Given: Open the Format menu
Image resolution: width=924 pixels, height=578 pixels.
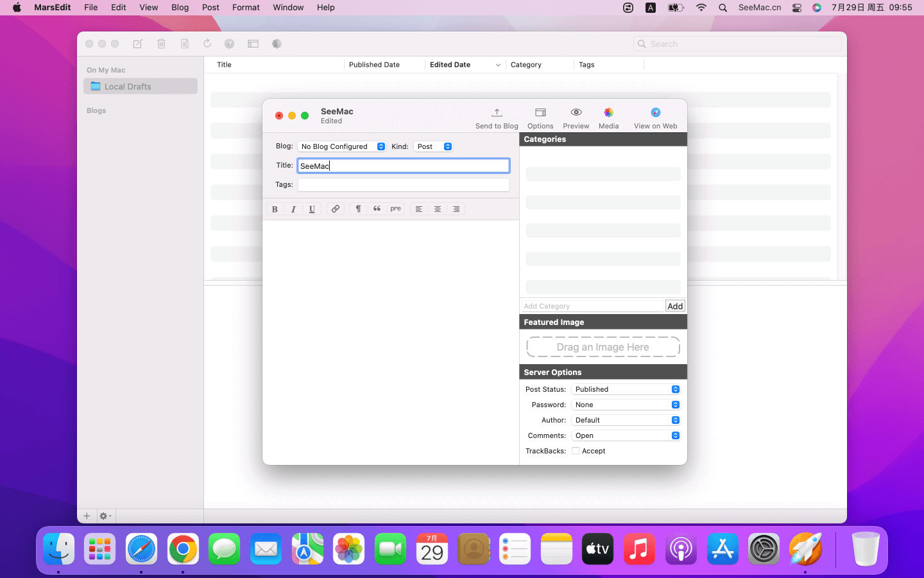Looking at the screenshot, I should 246,8.
